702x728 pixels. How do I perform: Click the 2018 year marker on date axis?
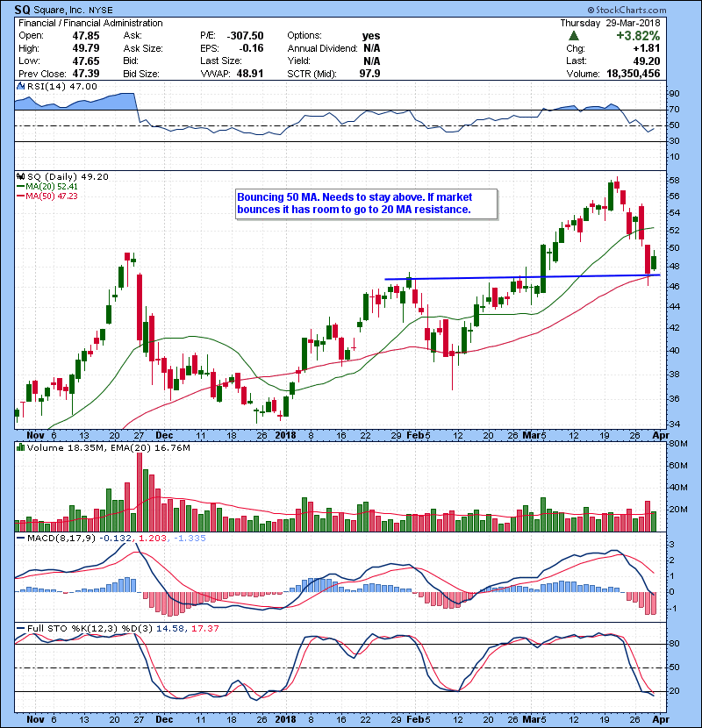point(286,434)
